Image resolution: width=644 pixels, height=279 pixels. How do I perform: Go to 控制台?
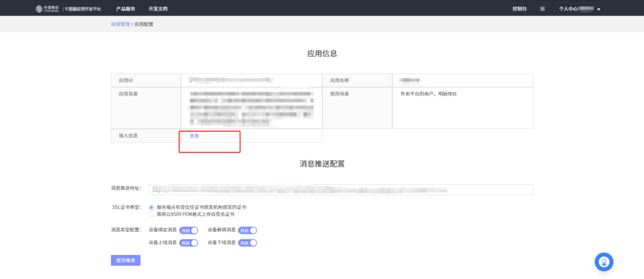519,9
